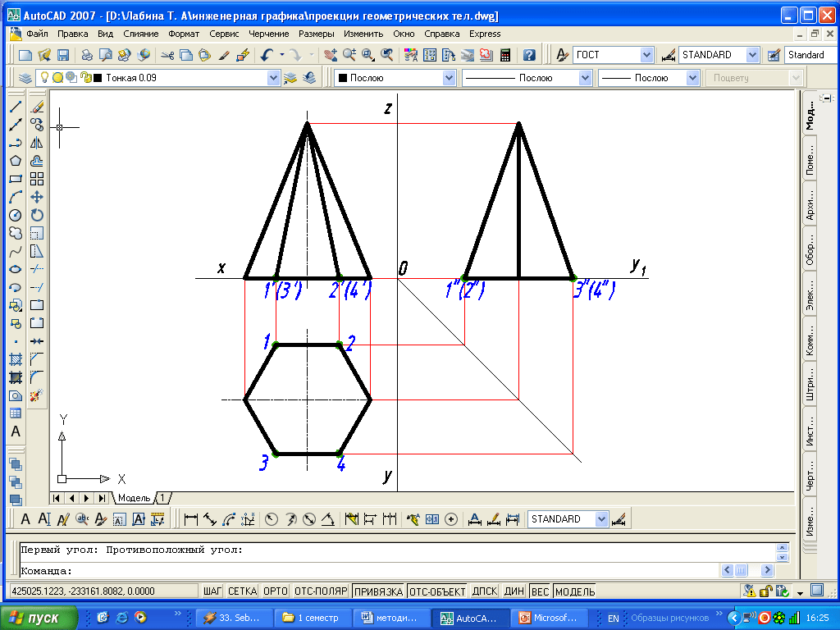Screen dimensions: 840x630
Task: Open the Формат menu
Action: pos(184,34)
